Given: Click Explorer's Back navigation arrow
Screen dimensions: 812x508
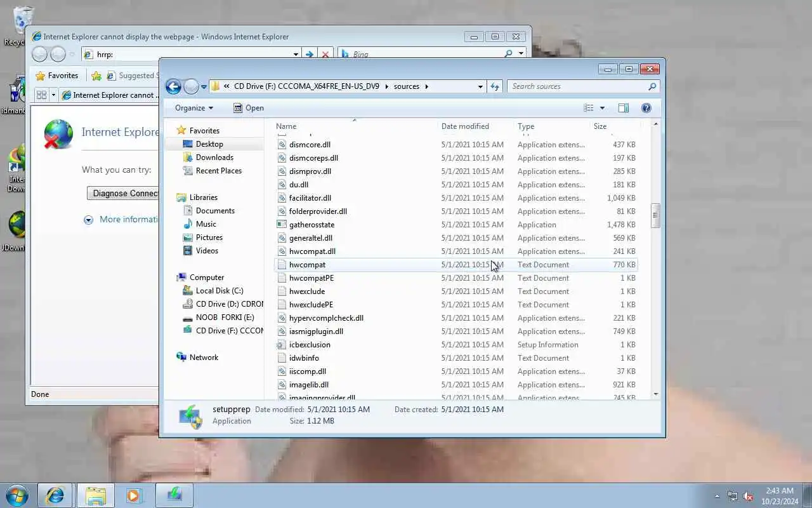Looking at the screenshot, I should click(173, 86).
